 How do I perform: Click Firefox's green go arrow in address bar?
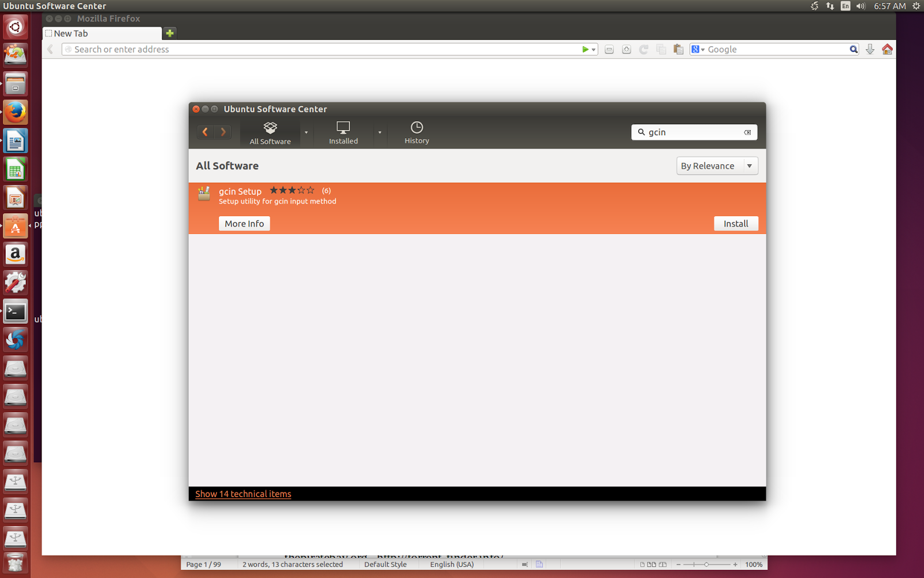pos(585,50)
